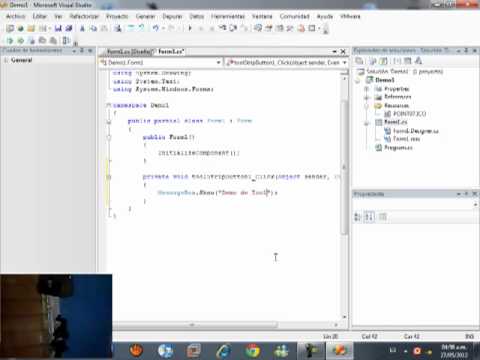
Task: Open Herramientas menu
Action: pyautogui.click(x=228, y=16)
